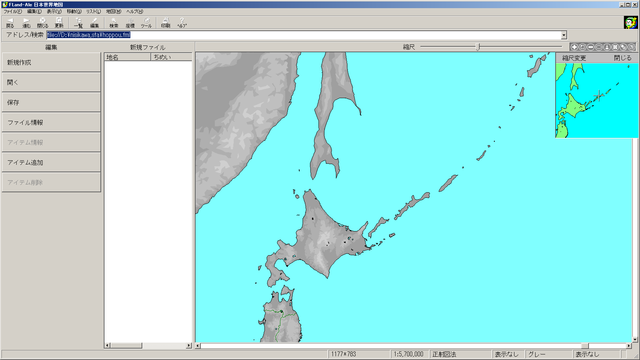Click the 縮尺変更 overview panel label
Viewport: 640px width, 360px height.
574,58
